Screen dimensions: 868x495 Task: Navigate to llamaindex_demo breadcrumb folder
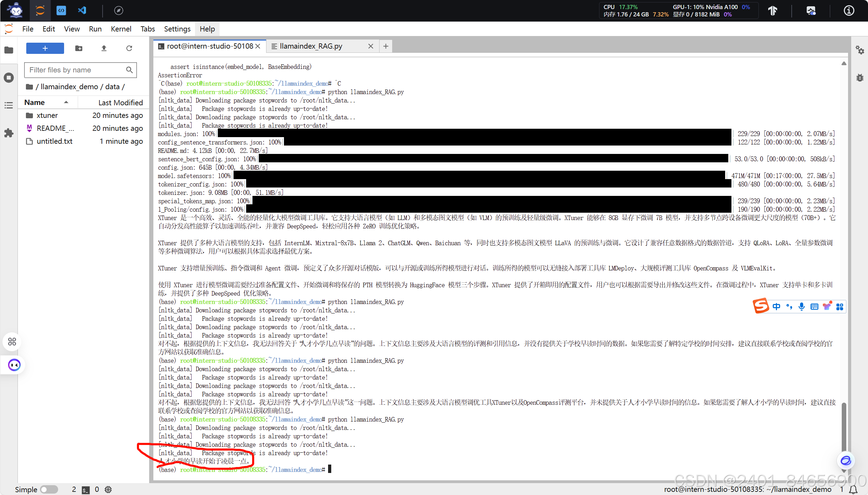[x=69, y=87]
